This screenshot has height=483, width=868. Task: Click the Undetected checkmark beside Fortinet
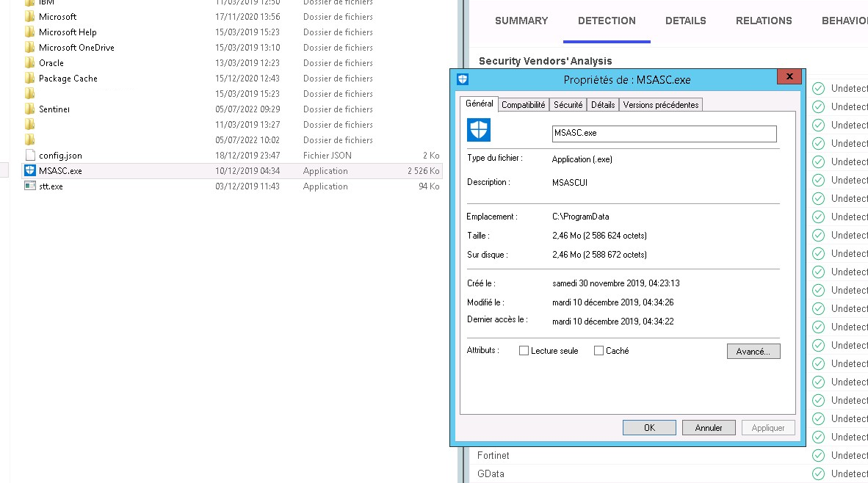pyautogui.click(x=817, y=455)
